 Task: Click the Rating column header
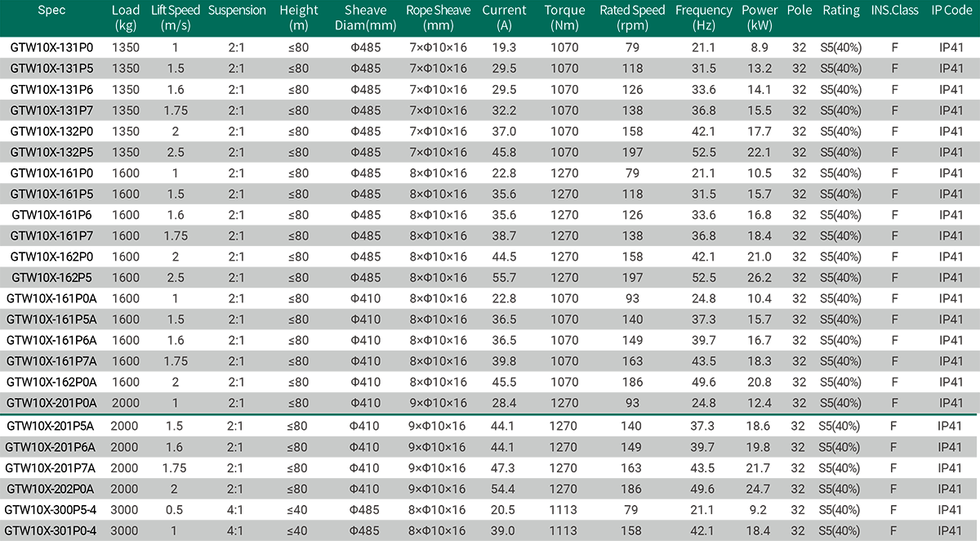click(x=841, y=11)
